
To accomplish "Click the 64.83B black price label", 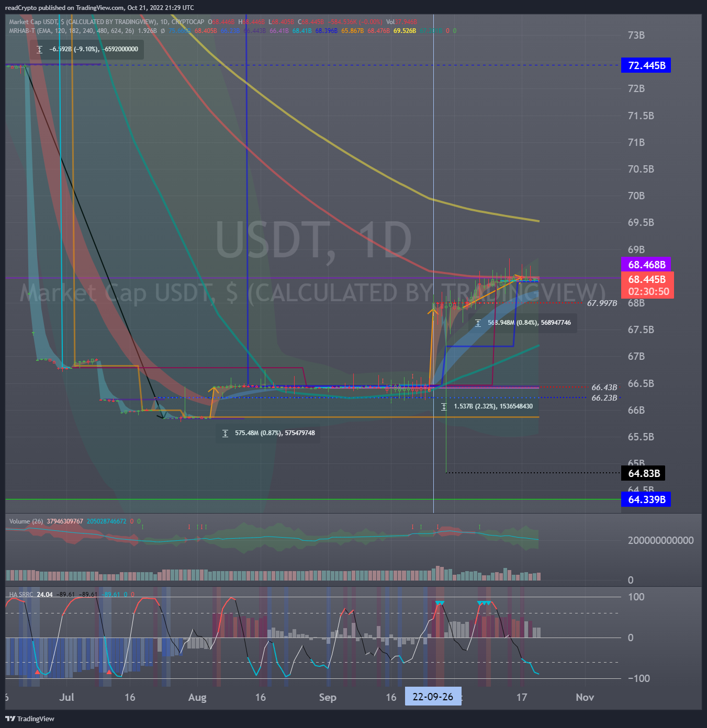I will (x=643, y=473).
